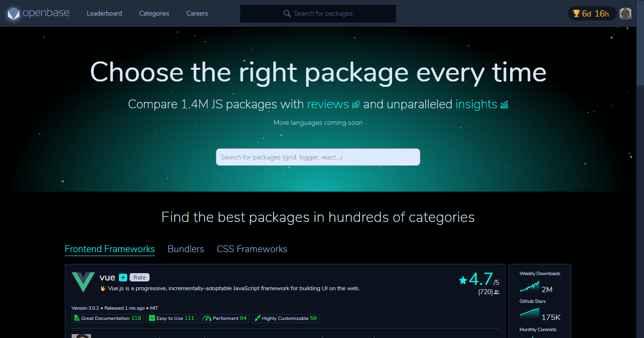Focus the top navbar package search
This screenshot has height=338, width=644.
click(318, 14)
